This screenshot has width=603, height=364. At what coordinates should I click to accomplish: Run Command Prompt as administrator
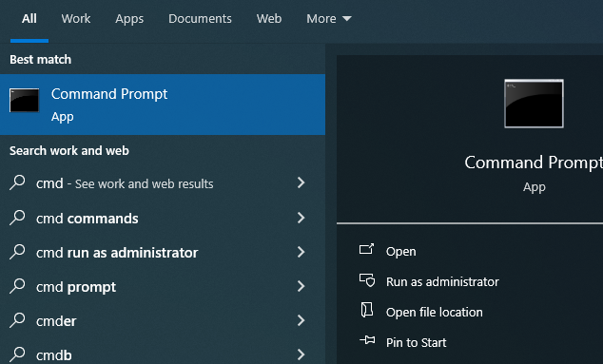(442, 281)
